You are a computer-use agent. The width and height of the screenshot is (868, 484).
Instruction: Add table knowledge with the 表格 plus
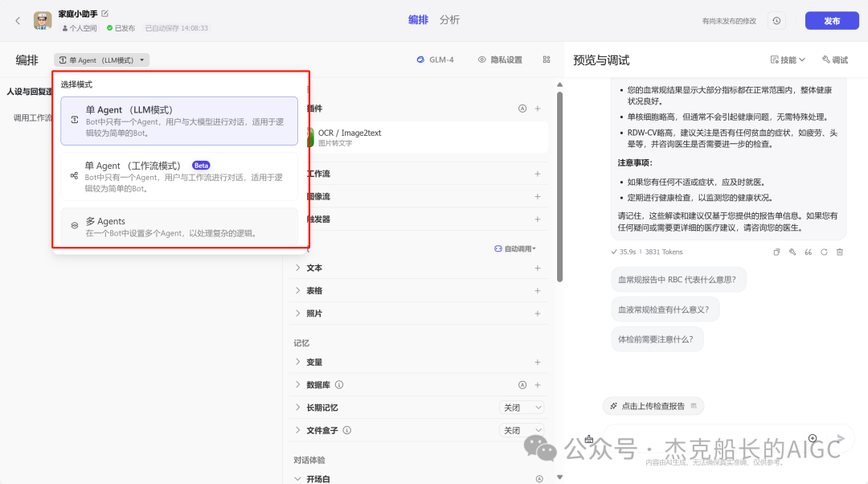[x=538, y=291]
